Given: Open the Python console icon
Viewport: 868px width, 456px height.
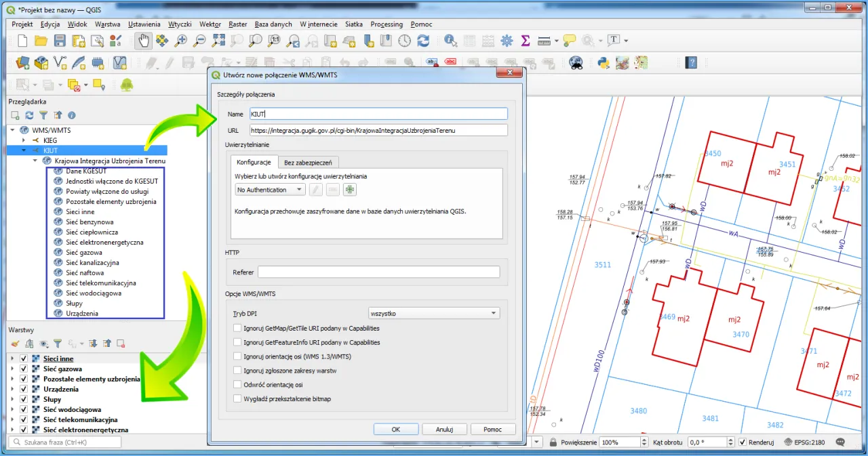Looking at the screenshot, I should point(601,63).
